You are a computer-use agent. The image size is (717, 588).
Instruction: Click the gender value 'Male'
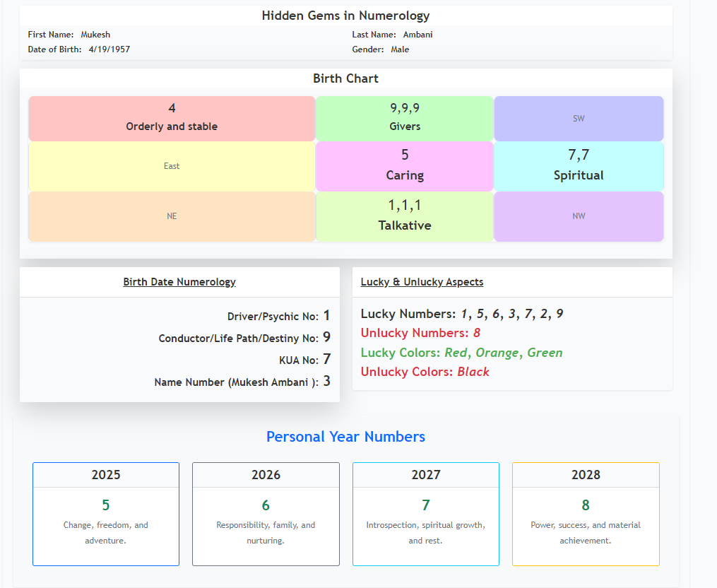pos(400,49)
